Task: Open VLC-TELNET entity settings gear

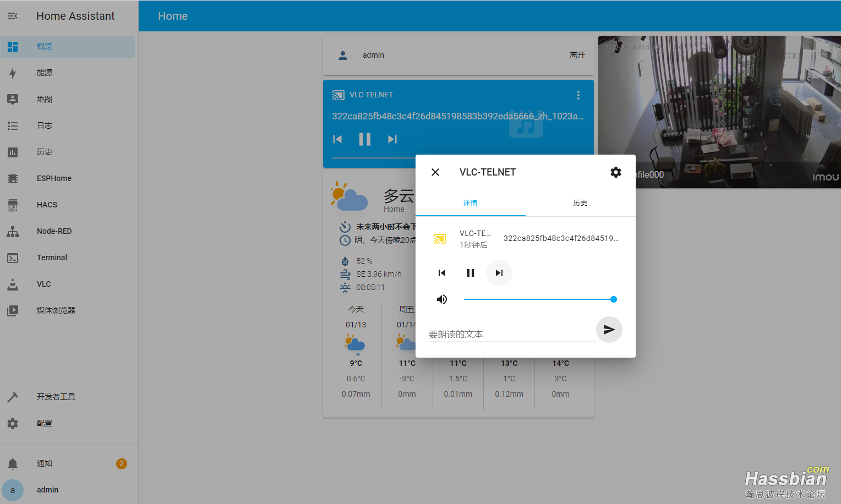Action: coord(616,172)
